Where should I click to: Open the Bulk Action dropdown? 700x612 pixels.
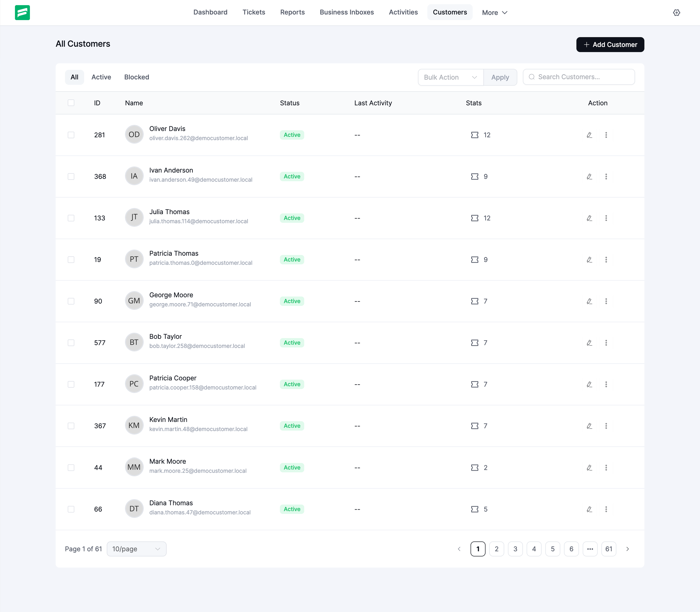click(x=450, y=77)
